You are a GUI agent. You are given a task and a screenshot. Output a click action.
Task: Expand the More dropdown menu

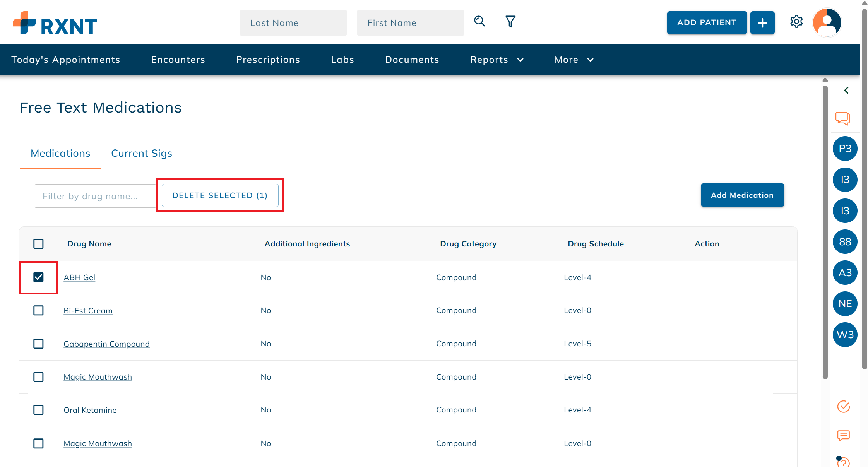pyautogui.click(x=574, y=60)
